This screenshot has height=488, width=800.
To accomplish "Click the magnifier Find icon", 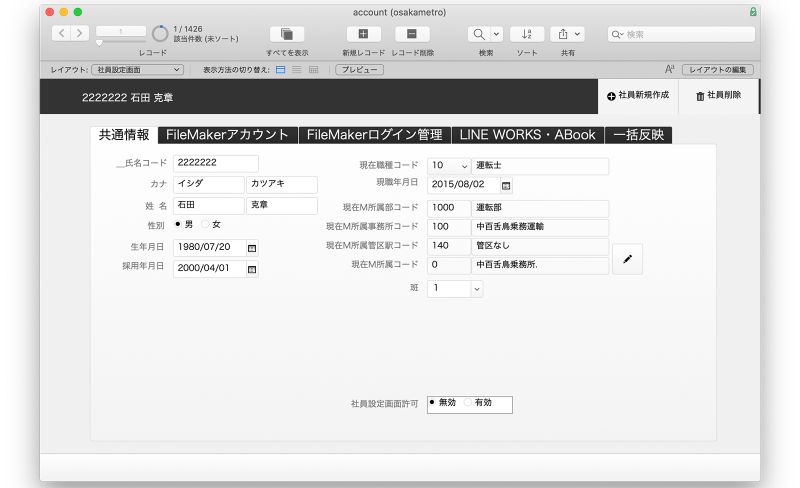I will (x=479, y=34).
